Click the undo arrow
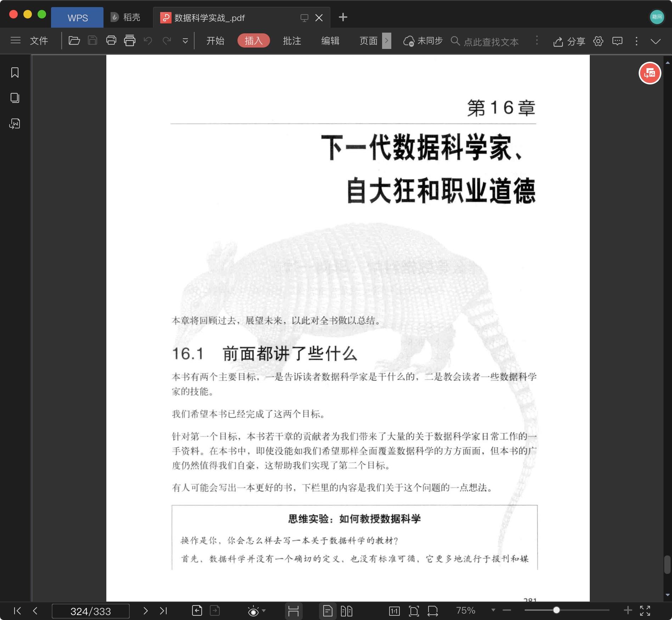 pos(148,41)
